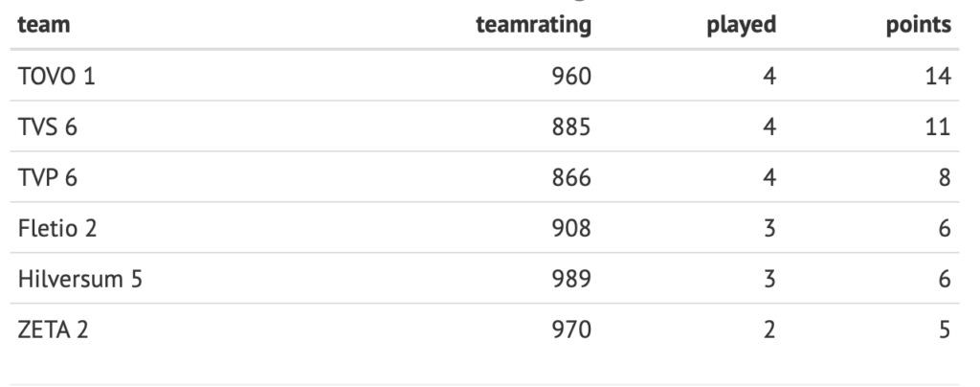
Task: Click TOVO 1's points value of 14
Action: point(939,76)
